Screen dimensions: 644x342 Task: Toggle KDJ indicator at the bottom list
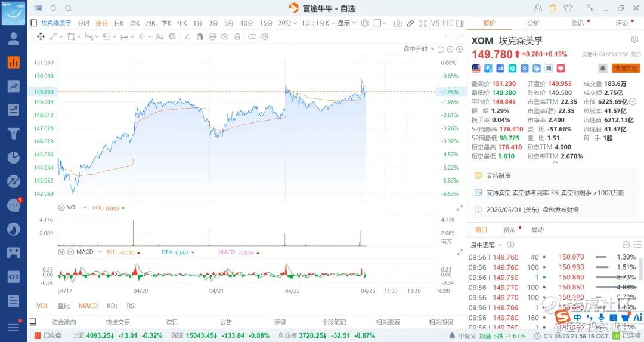(x=112, y=306)
